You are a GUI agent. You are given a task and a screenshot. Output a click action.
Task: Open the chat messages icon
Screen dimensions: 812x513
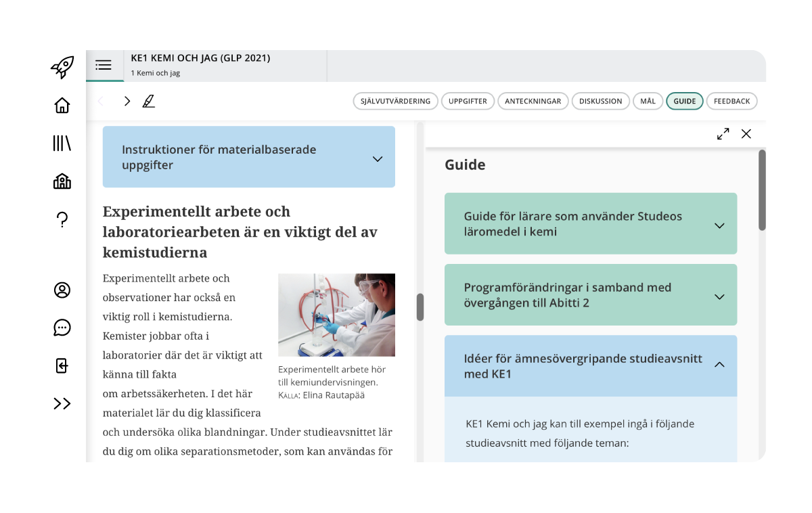point(62,328)
